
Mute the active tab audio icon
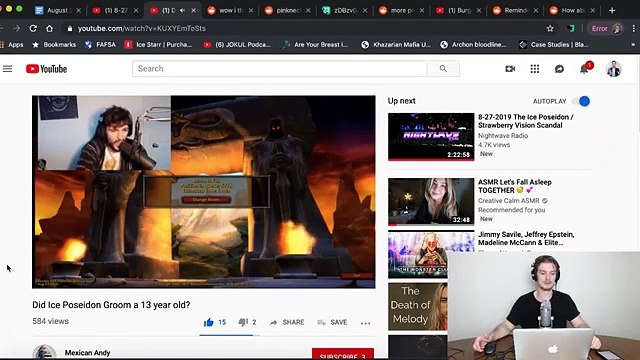tap(182, 10)
